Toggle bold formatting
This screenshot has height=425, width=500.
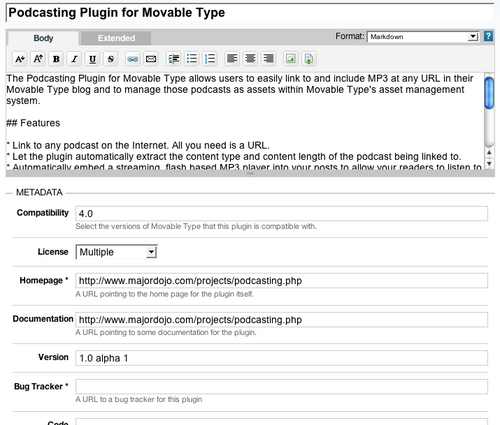click(x=56, y=59)
